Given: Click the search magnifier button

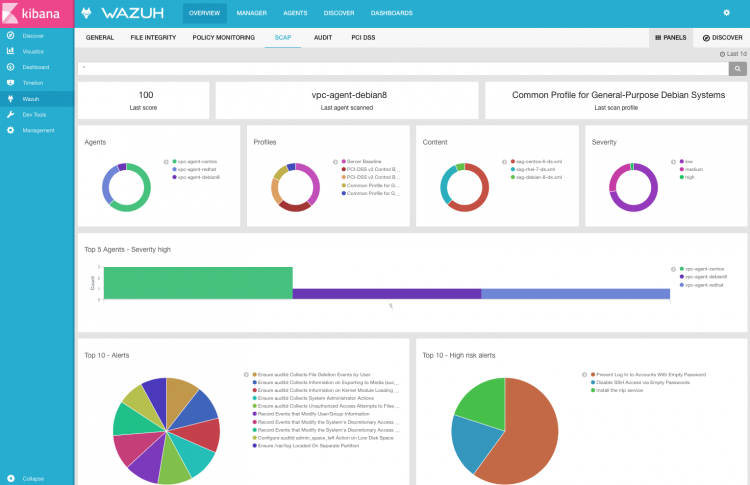Looking at the screenshot, I should point(738,68).
